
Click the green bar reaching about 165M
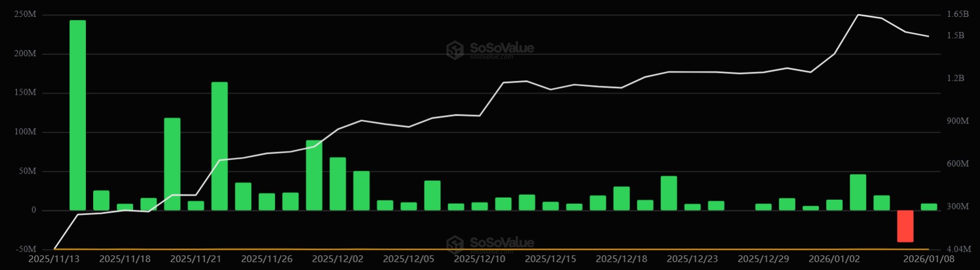coord(219,146)
